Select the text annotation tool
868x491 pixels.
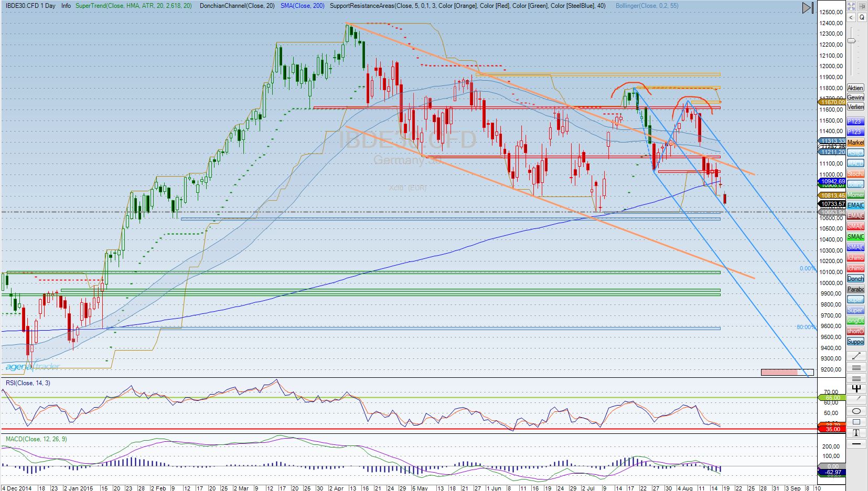coord(856,433)
